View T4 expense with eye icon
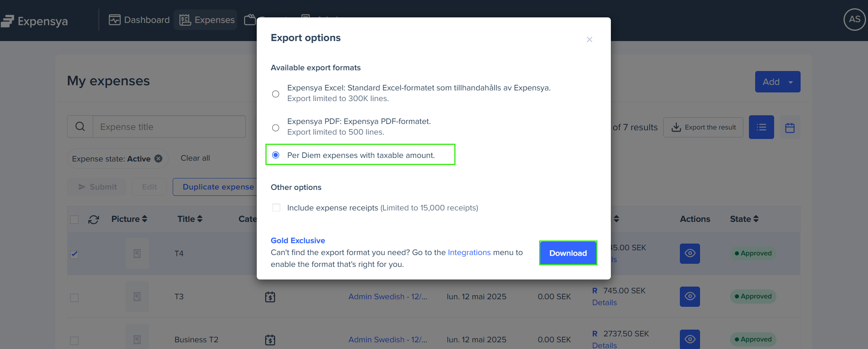868x349 pixels. pyautogui.click(x=690, y=253)
